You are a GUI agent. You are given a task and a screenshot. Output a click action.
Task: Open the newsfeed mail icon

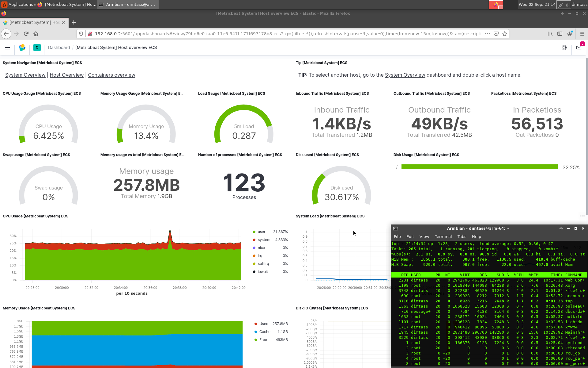579,48
